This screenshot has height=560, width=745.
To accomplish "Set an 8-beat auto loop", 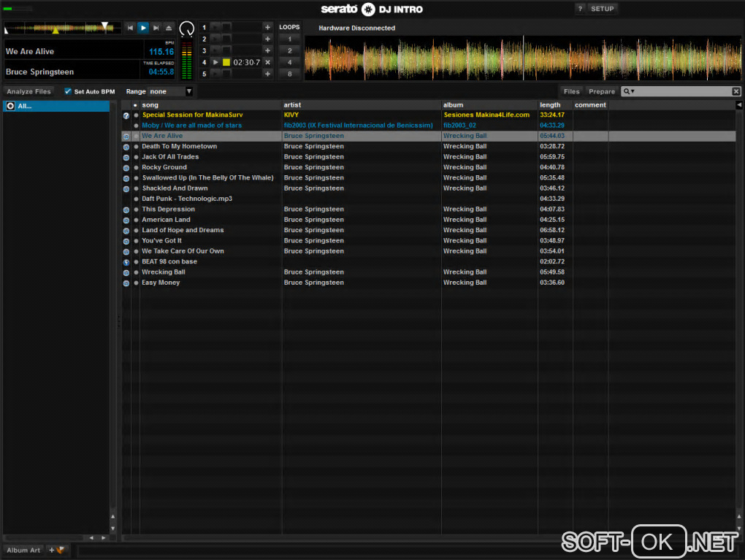I will (289, 74).
